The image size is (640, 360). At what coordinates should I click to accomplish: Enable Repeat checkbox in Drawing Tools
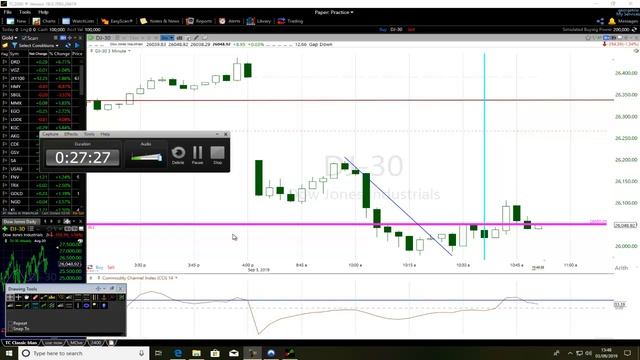click(11, 323)
